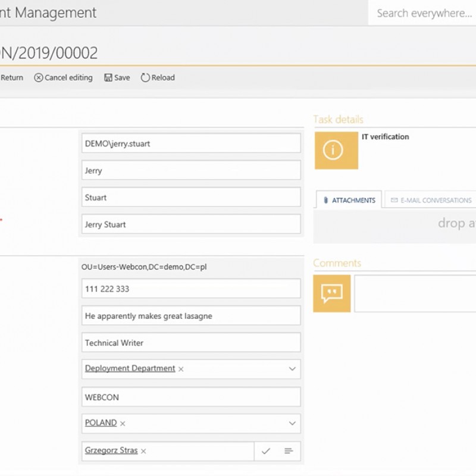This screenshot has width=476, height=476.
Task: Click the phone number 111 222 333 field
Action: [190, 289]
